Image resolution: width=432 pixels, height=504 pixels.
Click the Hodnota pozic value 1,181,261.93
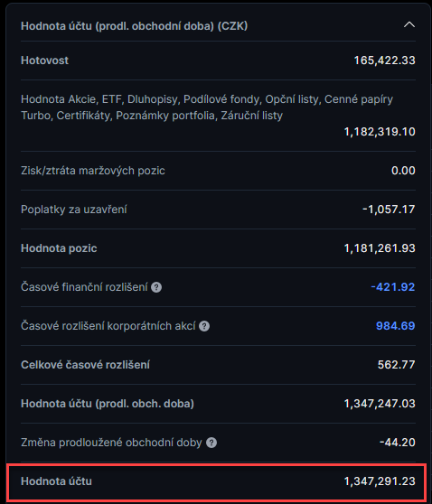click(380, 248)
